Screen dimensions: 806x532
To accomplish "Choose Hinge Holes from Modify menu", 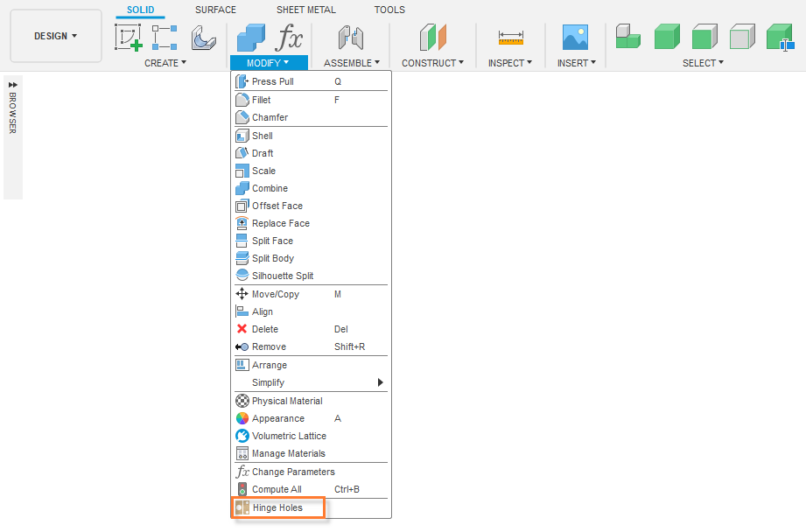I will point(277,507).
